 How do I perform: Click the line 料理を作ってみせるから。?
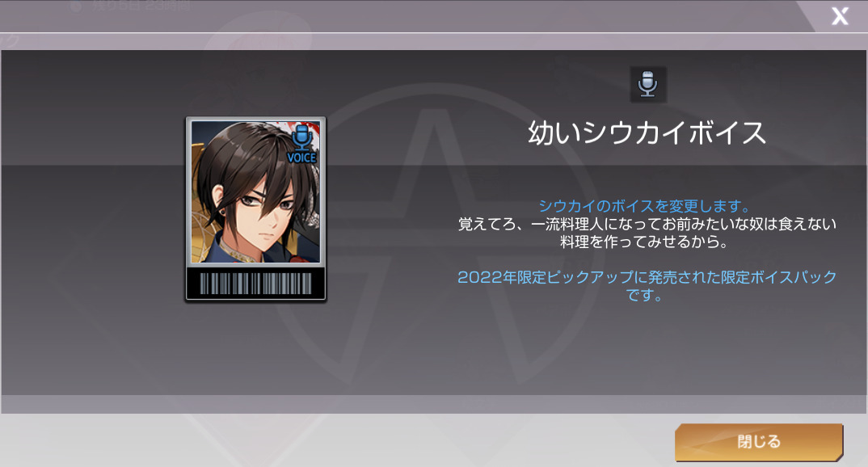644,242
